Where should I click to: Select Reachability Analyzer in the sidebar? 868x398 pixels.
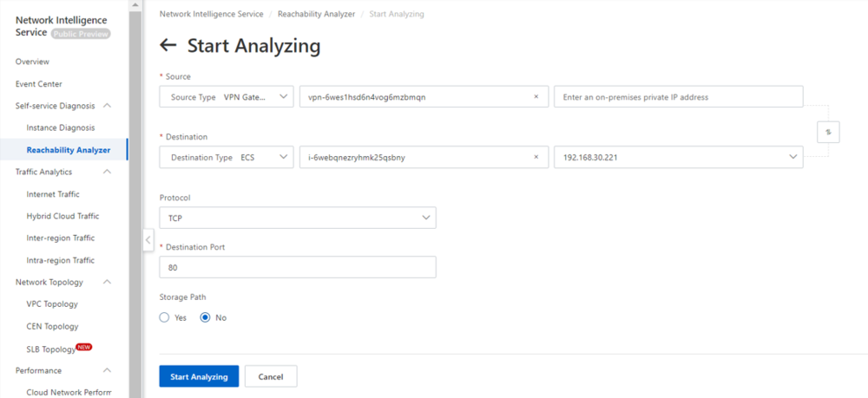point(68,150)
